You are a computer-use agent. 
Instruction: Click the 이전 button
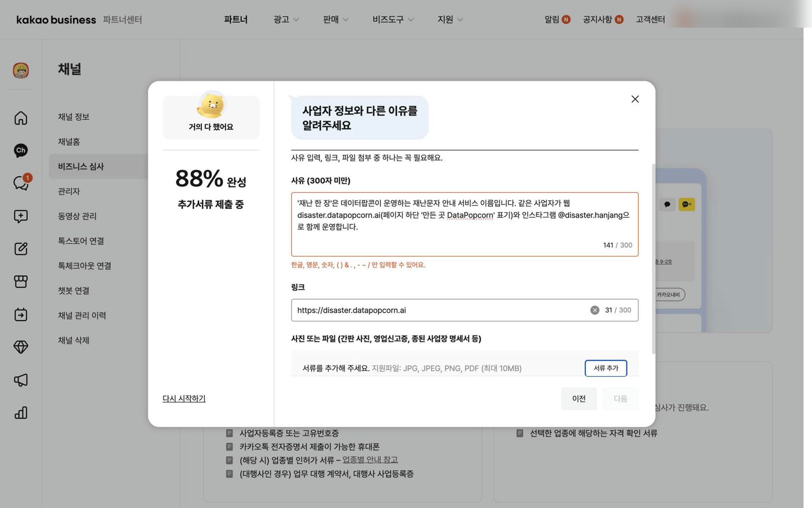[x=579, y=399]
